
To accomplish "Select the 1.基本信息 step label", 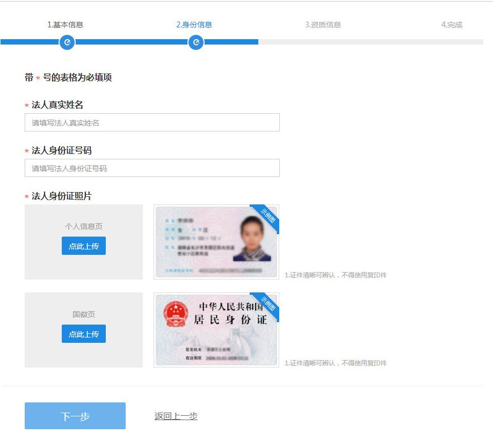I will pos(67,24).
